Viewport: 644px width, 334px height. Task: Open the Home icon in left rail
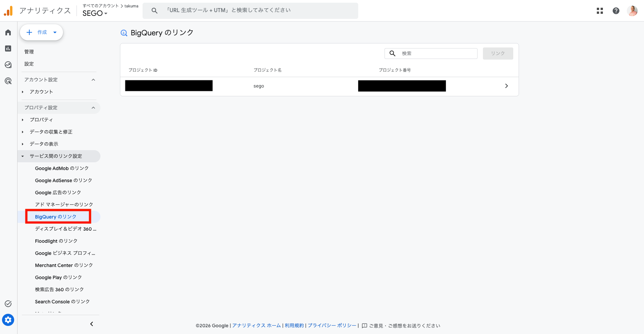(8, 32)
